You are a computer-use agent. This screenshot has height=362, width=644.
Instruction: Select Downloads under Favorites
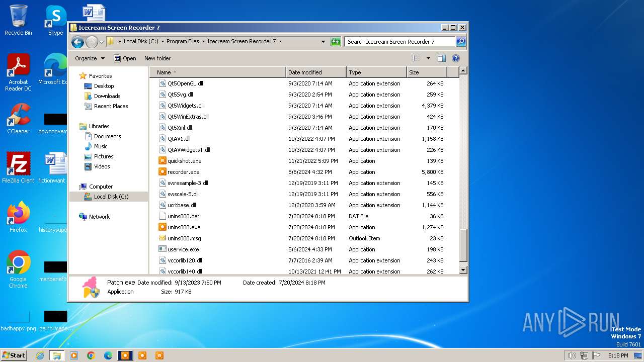tap(107, 96)
